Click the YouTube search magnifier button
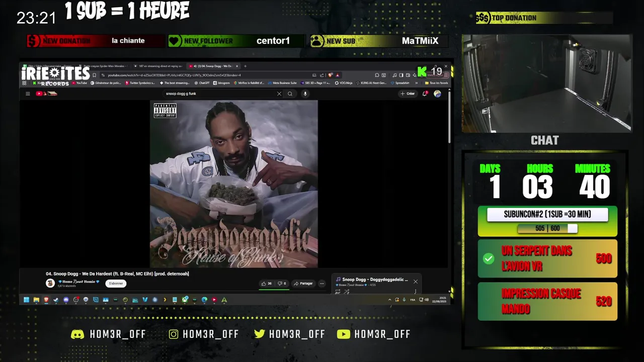644x362 pixels. coord(290,94)
